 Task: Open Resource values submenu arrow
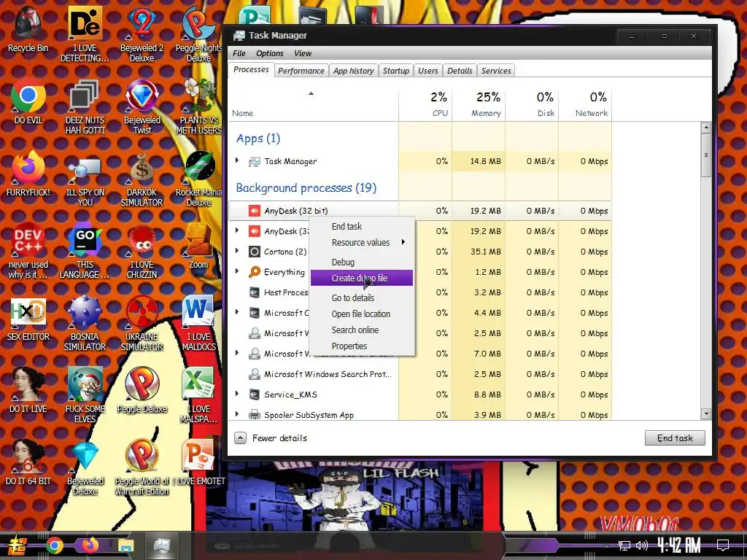(403, 242)
